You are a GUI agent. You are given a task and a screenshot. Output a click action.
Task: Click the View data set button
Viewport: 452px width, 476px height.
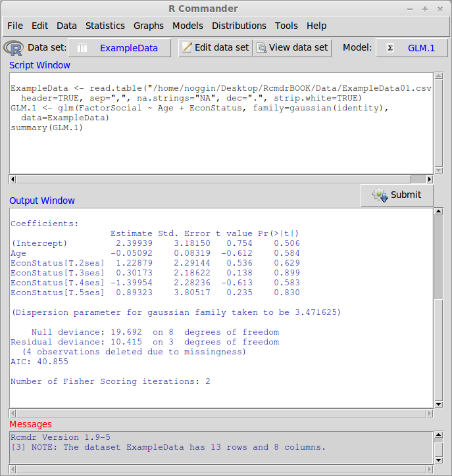click(292, 48)
